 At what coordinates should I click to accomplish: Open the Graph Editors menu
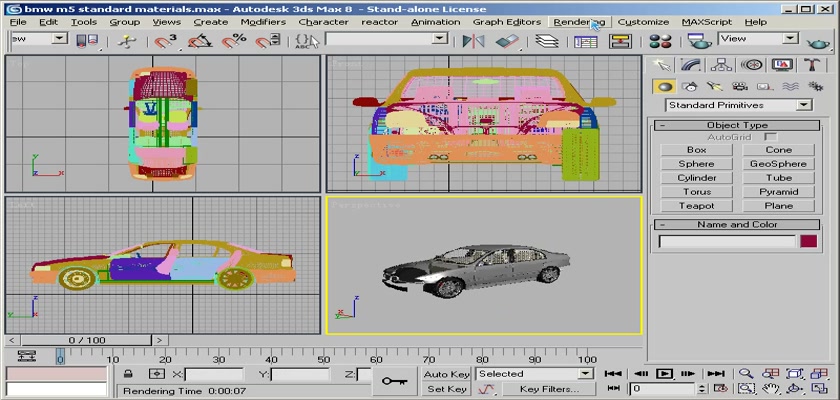click(507, 22)
